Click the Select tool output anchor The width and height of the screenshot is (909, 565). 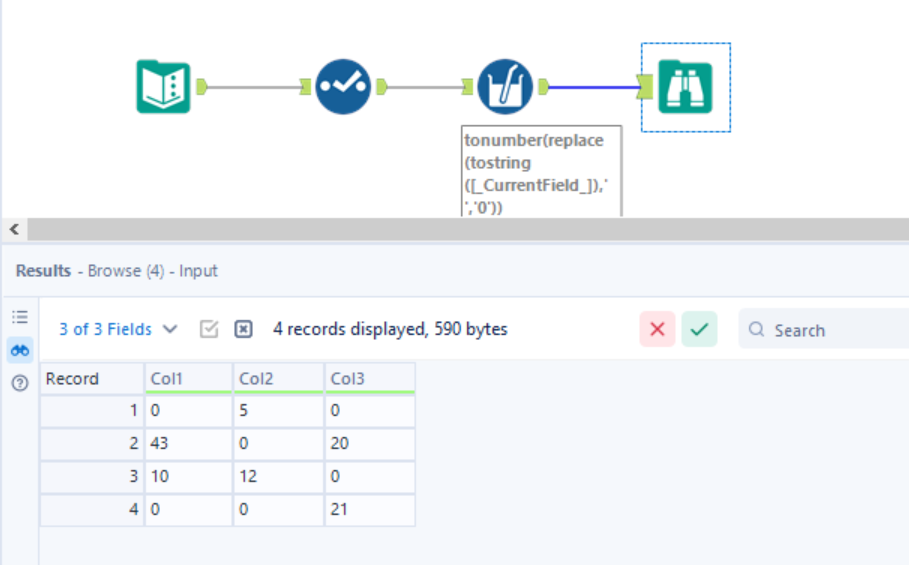381,87
